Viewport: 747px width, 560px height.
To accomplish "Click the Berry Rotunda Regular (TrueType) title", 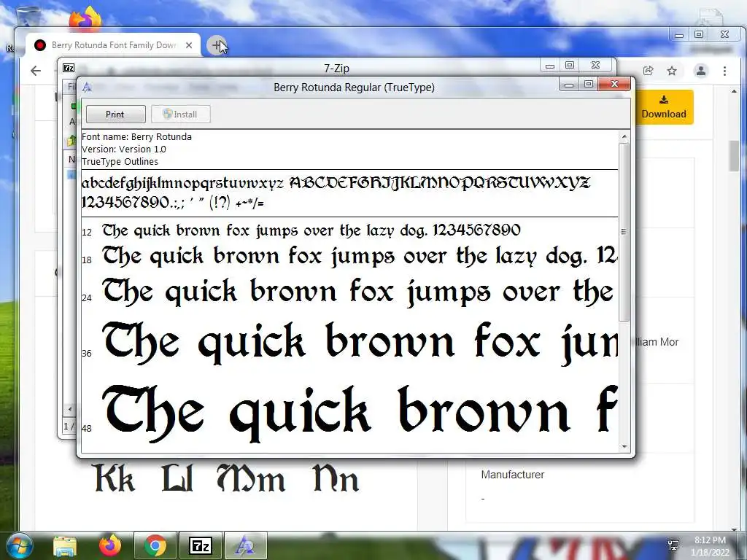I will click(x=354, y=87).
